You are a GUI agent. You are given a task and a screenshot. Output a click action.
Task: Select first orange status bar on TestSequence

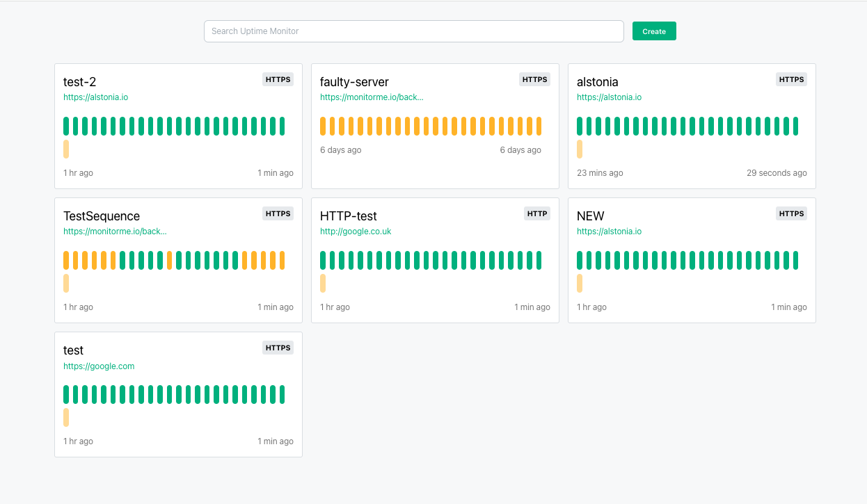(66, 260)
